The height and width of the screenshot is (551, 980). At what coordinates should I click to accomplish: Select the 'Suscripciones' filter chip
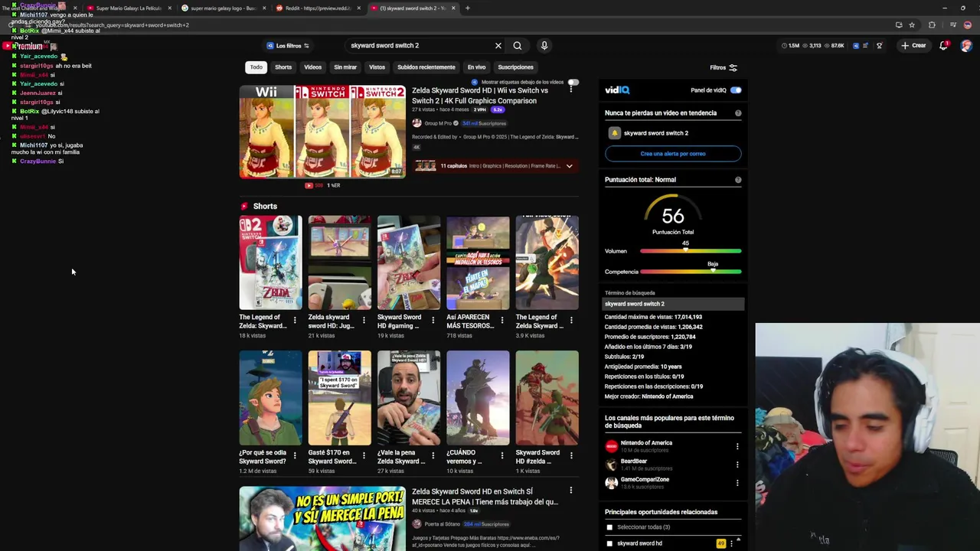click(515, 67)
